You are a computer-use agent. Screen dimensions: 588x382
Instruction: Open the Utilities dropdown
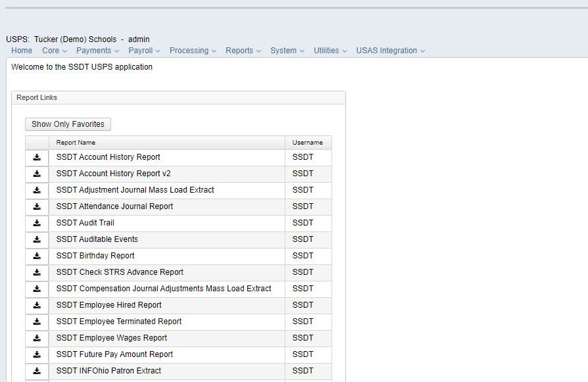pos(330,51)
